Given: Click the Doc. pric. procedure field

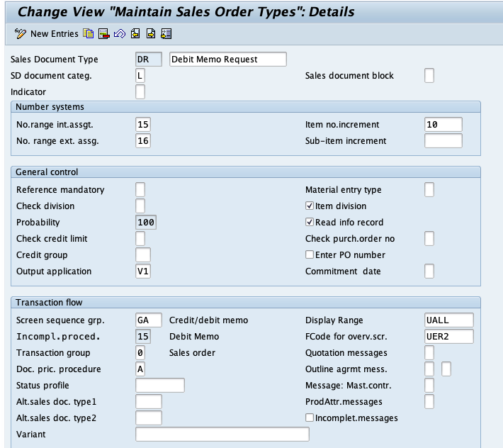Looking at the screenshot, I should [x=140, y=369].
